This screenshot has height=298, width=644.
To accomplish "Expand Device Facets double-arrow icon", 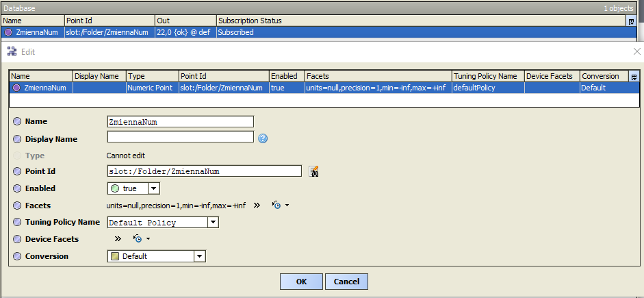I will click(118, 239).
